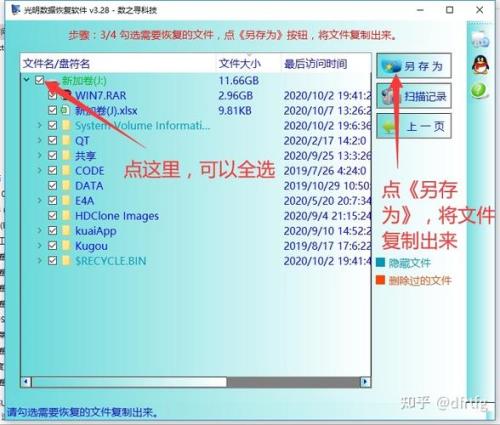The image size is (500, 425).
Task: Expand the kuaiApp folder
Action: pyautogui.click(x=39, y=230)
